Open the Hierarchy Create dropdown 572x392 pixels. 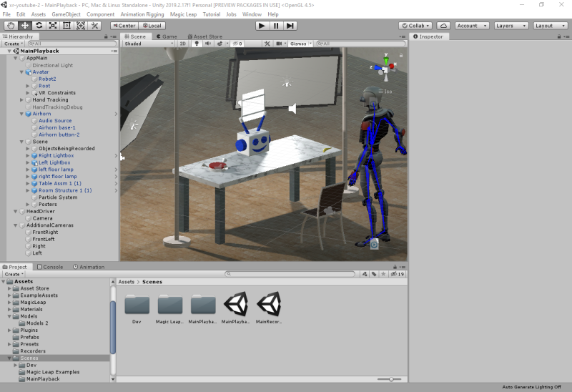click(14, 44)
